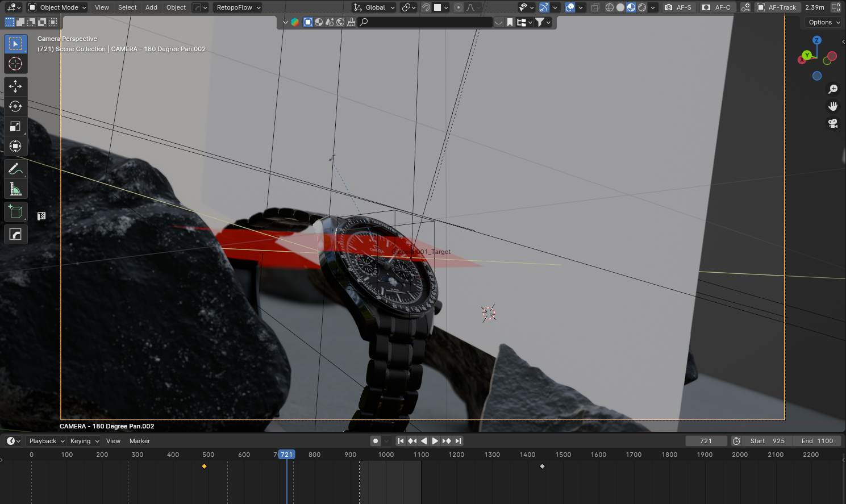Toggle viewport overlays display

570,7
